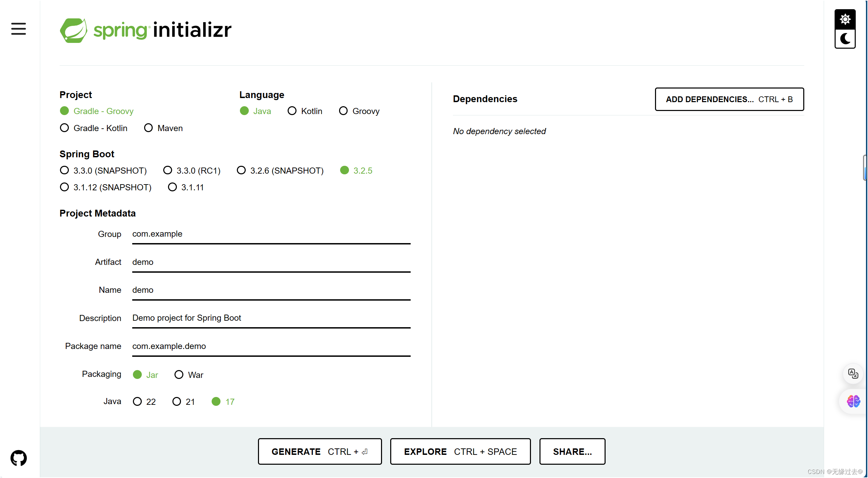Image resolution: width=868 pixels, height=478 pixels.
Task: Open the hamburger menu icon
Action: coord(18,29)
